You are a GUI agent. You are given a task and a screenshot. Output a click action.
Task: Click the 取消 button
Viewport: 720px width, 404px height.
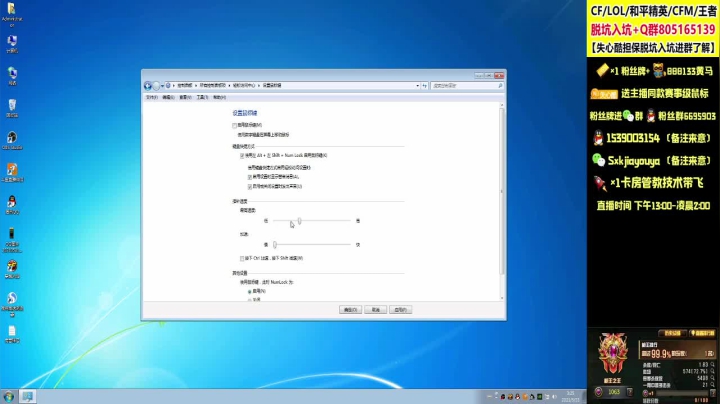[x=376, y=310]
